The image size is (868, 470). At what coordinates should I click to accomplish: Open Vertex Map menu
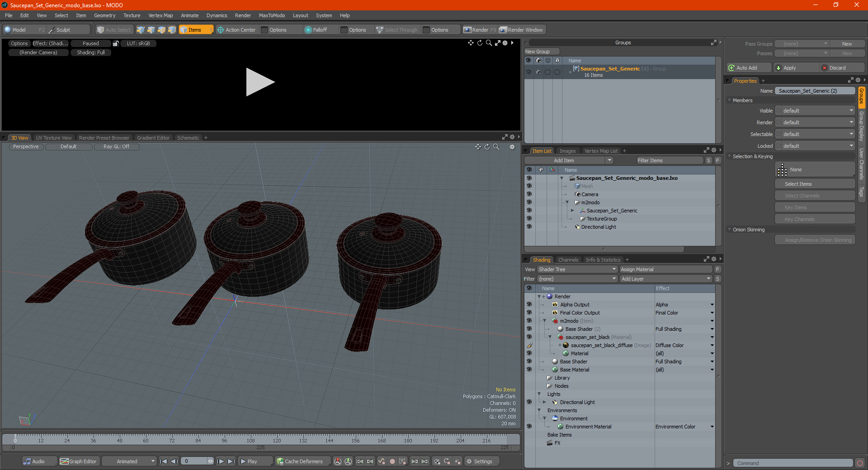pos(160,15)
